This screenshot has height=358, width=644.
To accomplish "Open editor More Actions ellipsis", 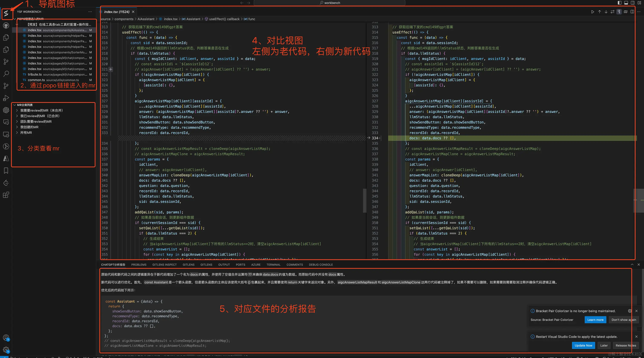I will (x=639, y=12).
